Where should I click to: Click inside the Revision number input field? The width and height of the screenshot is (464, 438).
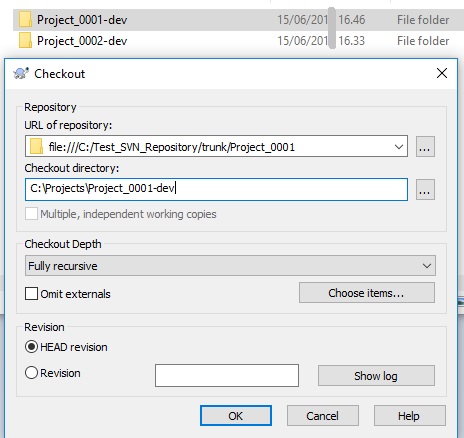tap(227, 376)
